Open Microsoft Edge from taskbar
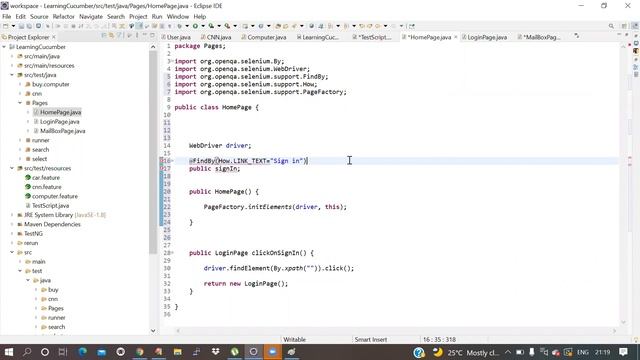Viewport: 640px width, 360px height. point(82,352)
